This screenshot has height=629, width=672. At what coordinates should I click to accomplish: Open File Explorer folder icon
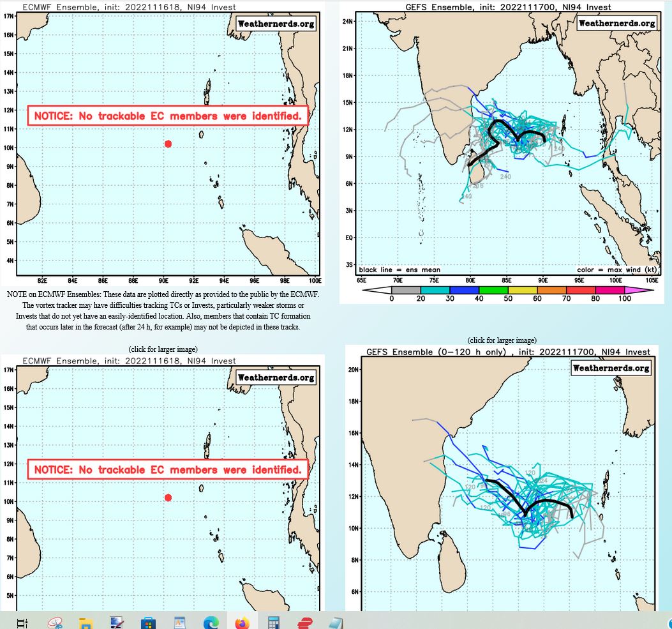[86, 623]
